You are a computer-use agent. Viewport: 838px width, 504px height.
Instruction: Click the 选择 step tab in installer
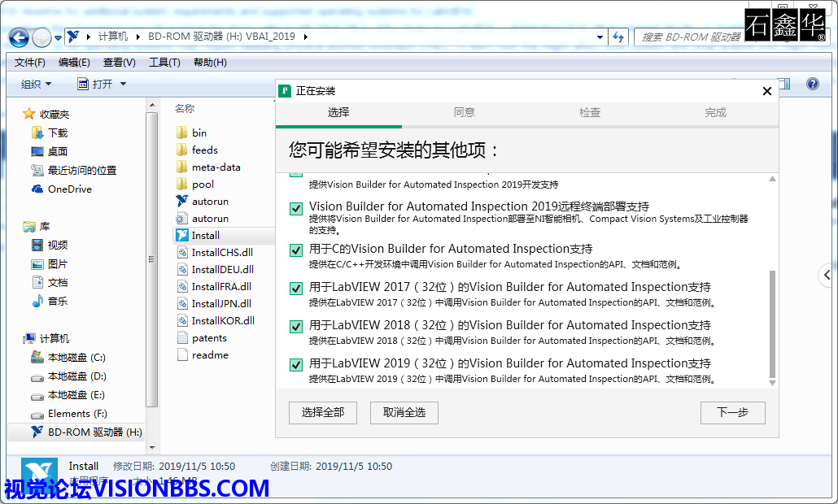tap(338, 113)
